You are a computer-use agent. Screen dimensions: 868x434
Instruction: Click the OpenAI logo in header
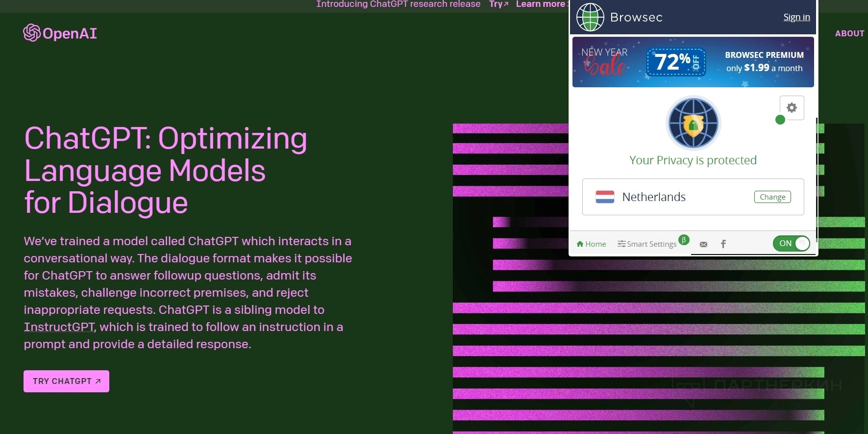60,33
